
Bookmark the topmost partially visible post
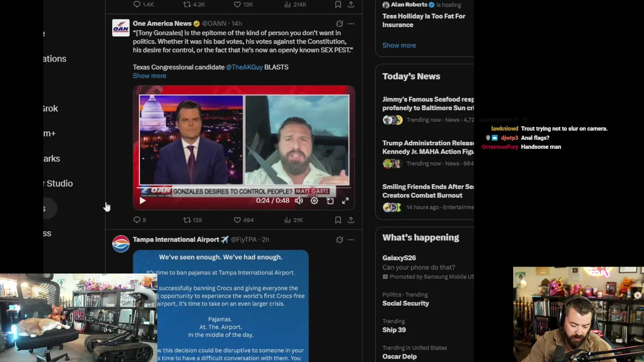[x=338, y=5]
